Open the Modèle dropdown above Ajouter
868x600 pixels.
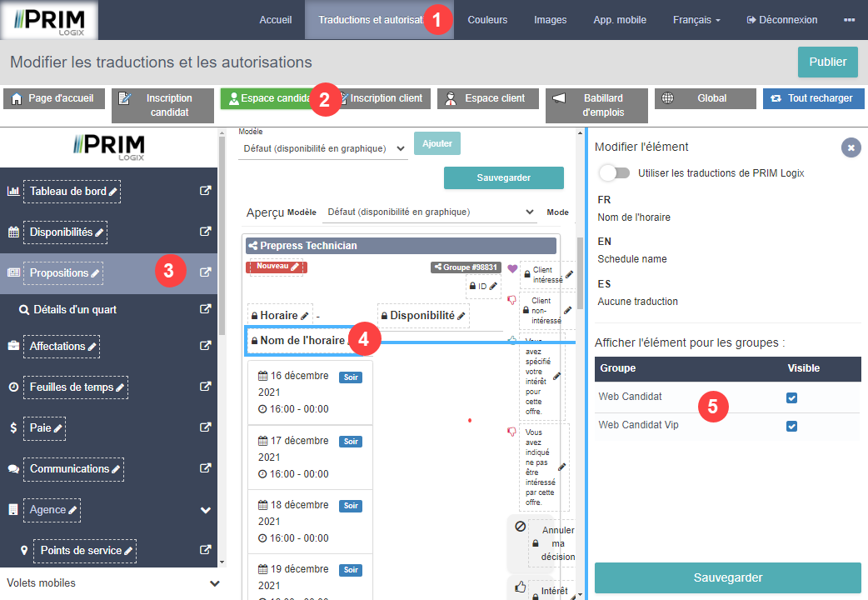coord(323,148)
